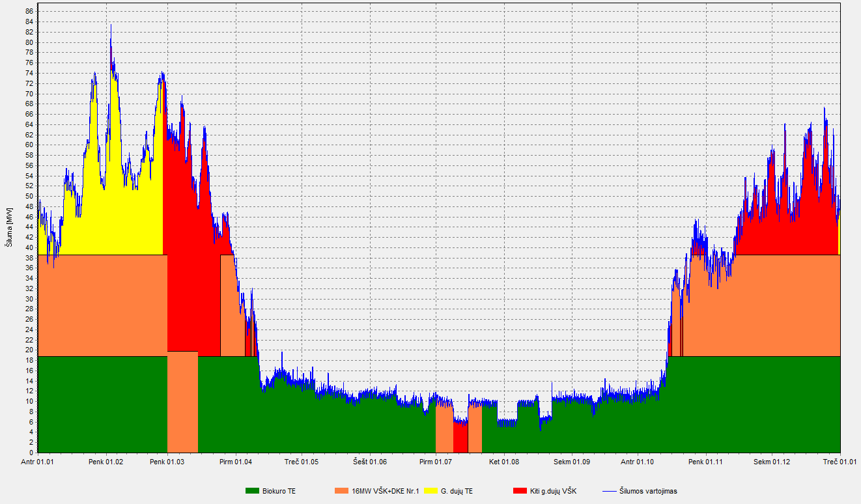Screen dimensions: 861x504
Task: Click the y-axis value 38
Action: [x=29, y=258]
